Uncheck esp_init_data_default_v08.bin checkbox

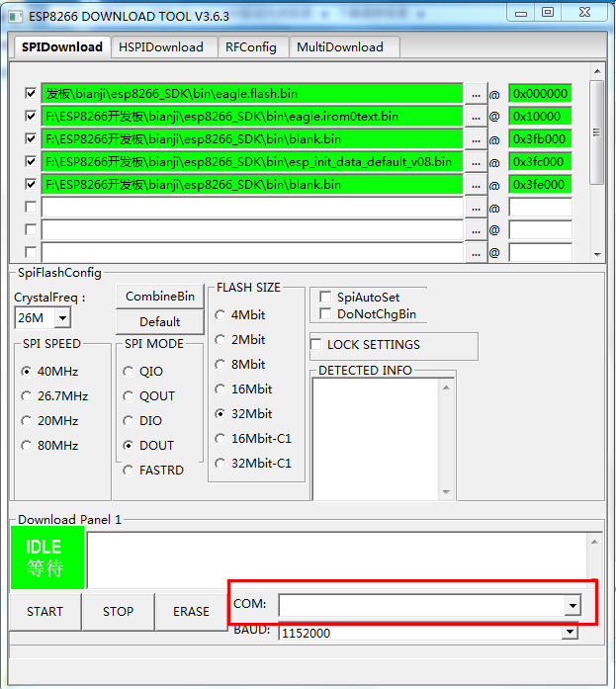[x=31, y=161]
